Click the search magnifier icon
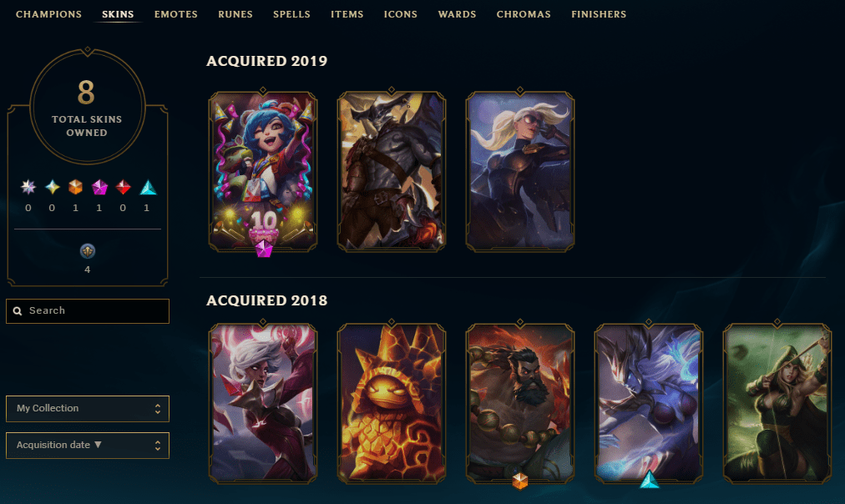 click(18, 311)
